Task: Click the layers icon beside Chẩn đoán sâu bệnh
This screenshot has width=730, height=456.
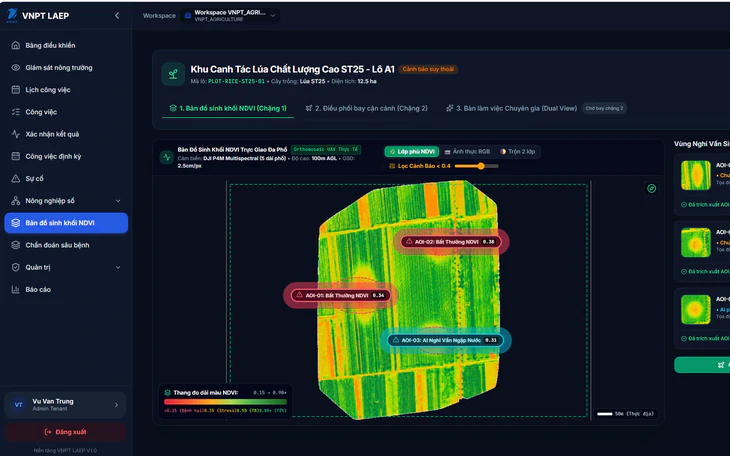Action: coord(15,245)
